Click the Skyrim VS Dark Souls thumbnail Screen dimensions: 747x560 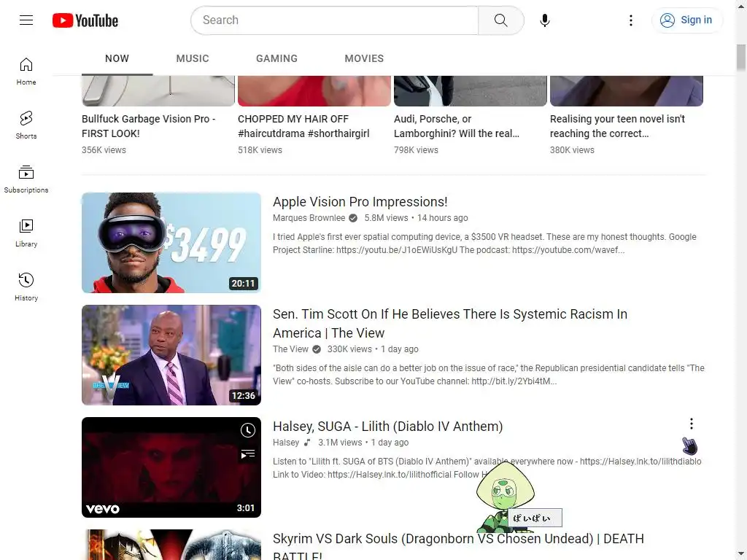[x=171, y=545]
